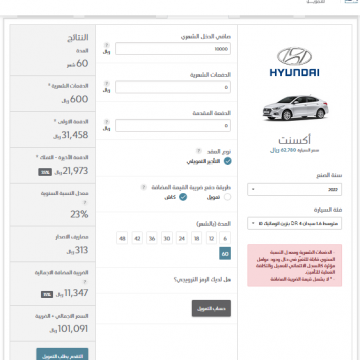This screenshot has height=360, width=360.
Task: Click the 15% badge beside 11,347
Action: (x=47, y=295)
